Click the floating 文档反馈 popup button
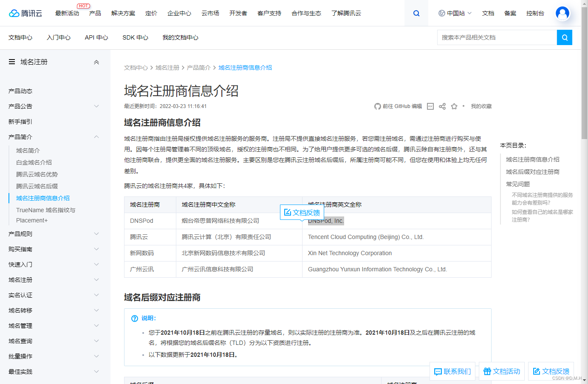The image size is (588, 384). coord(302,213)
